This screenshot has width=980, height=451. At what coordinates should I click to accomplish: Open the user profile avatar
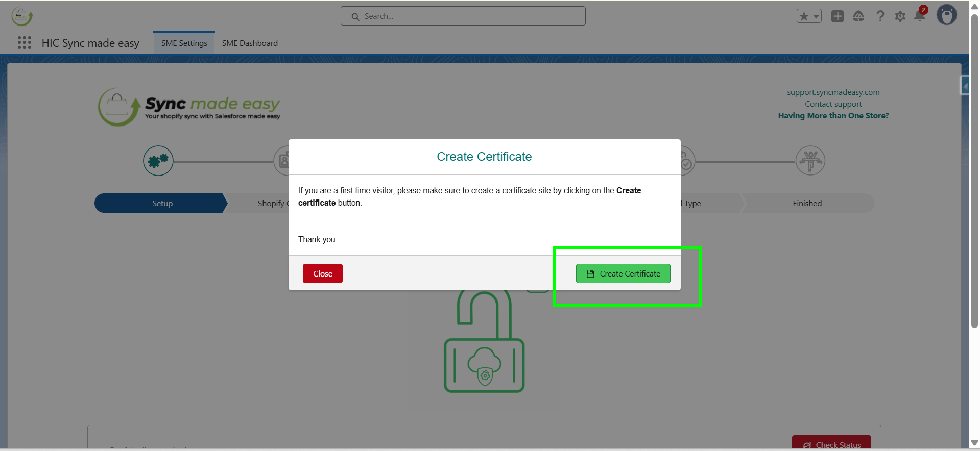(x=946, y=15)
